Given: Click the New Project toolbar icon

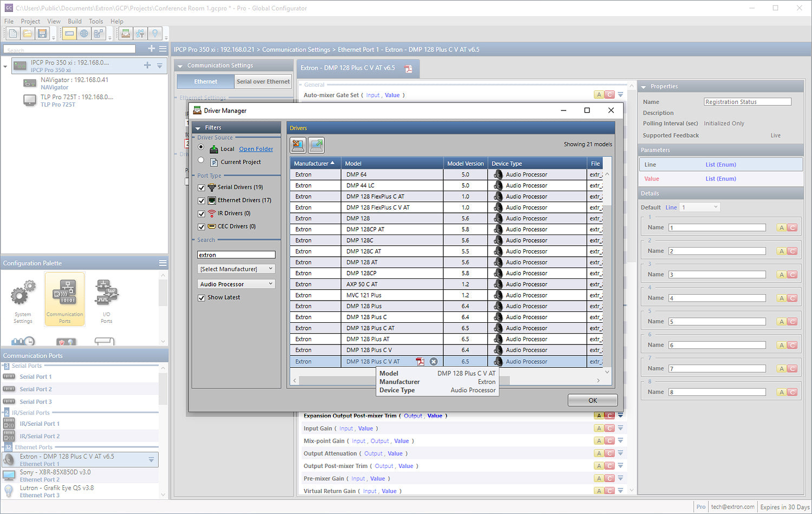Looking at the screenshot, I should pyautogui.click(x=13, y=34).
